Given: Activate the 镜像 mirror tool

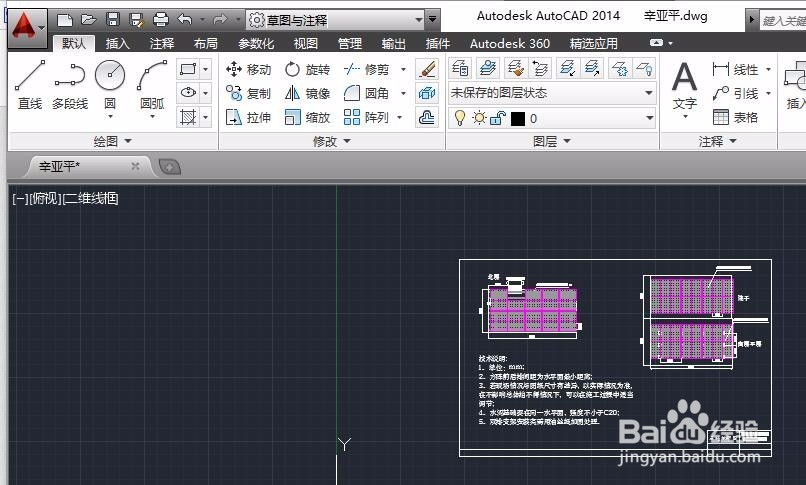Looking at the screenshot, I should tap(307, 94).
